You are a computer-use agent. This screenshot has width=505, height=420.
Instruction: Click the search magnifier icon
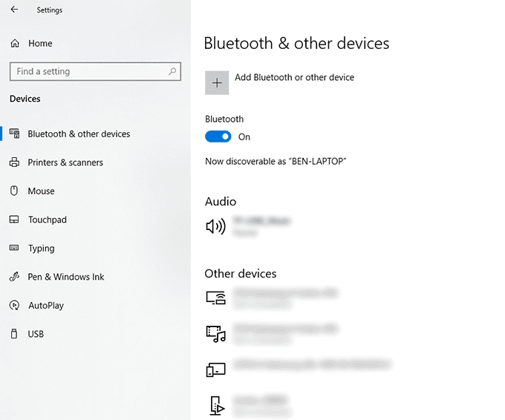[x=172, y=71]
